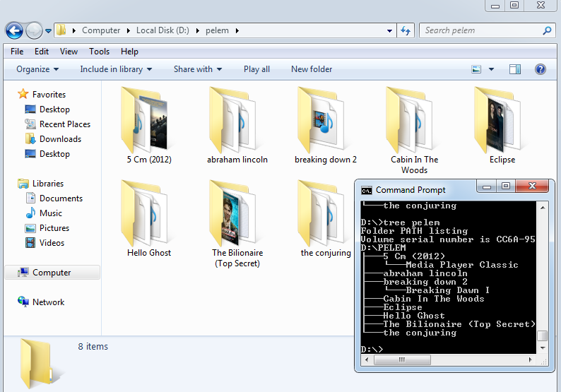The width and height of the screenshot is (561, 392).
Task: Click Command Prompt vertical scroll up arrow
Action: click(543, 208)
